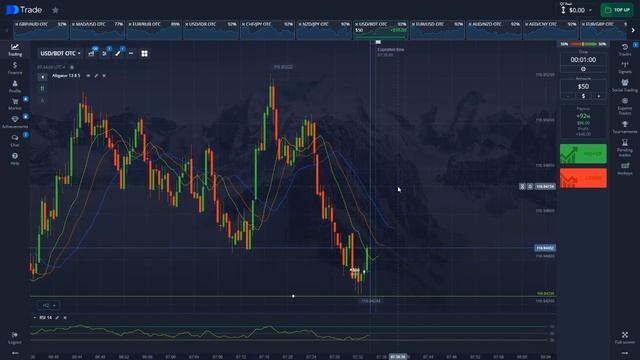Open the Trades history icon
Viewport: 640px width, 360px height.
click(624, 50)
